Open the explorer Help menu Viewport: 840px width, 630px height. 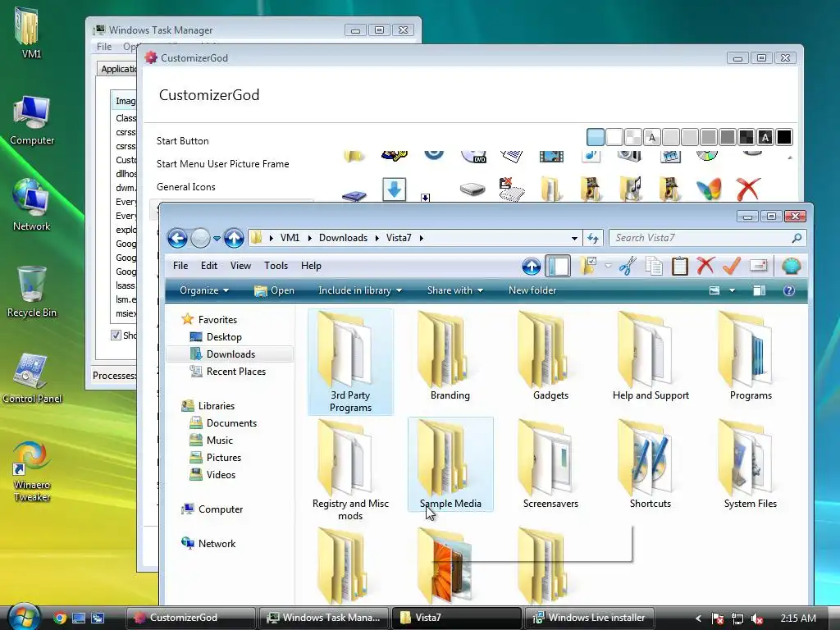click(311, 266)
